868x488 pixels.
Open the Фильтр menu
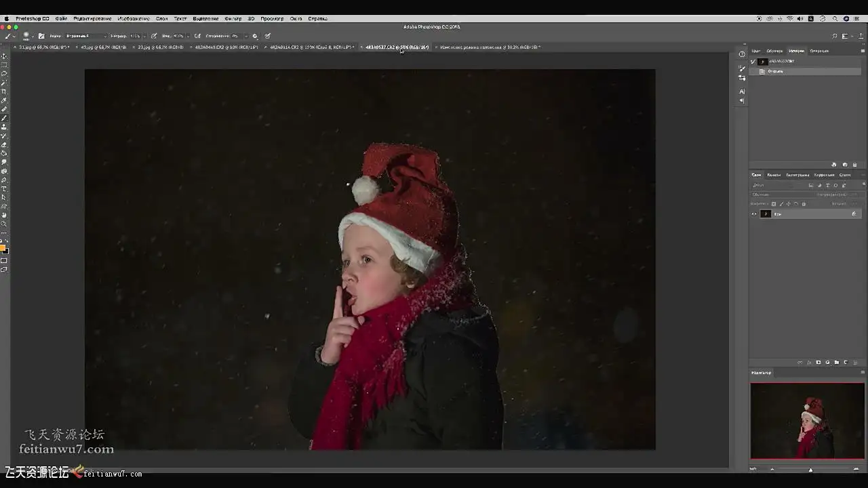(x=233, y=18)
